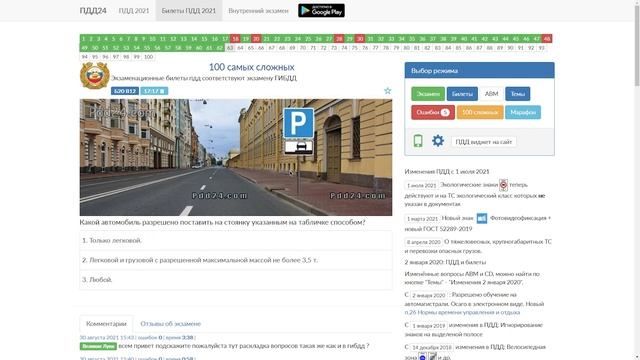
Task: Switch to the Отзывы об экзамене tab
Action: click(171, 323)
